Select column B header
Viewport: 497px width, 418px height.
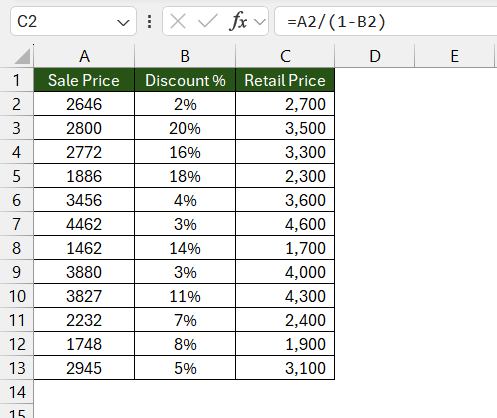pos(185,56)
